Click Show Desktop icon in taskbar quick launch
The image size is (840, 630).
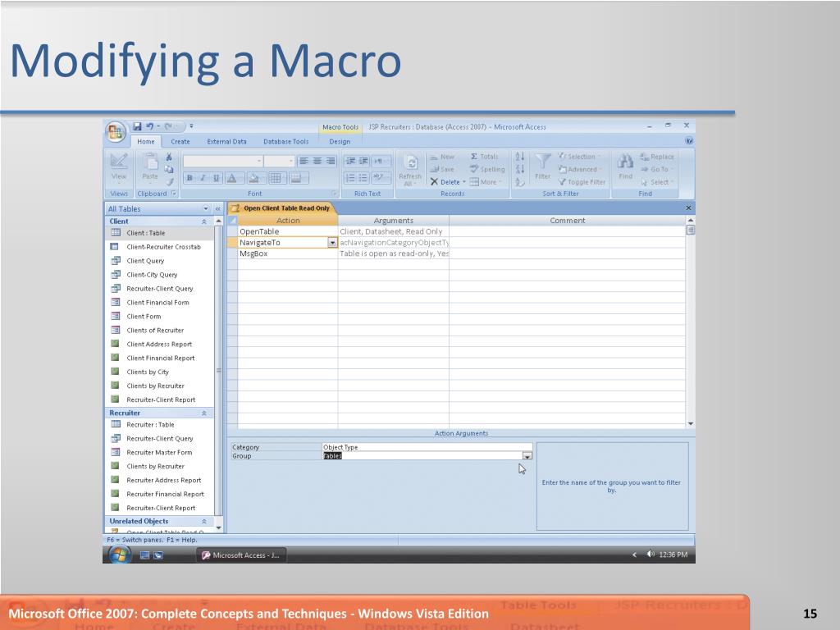[x=144, y=555]
